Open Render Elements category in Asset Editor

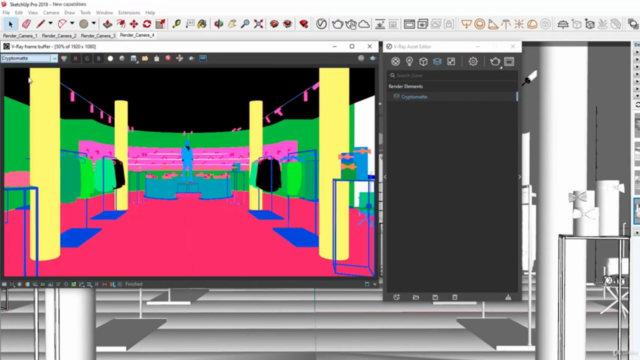(437, 62)
